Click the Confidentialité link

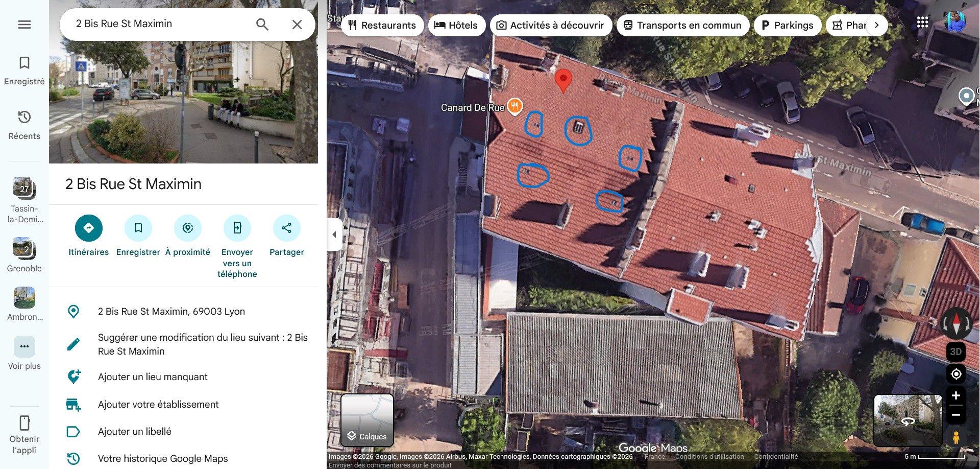point(776,457)
